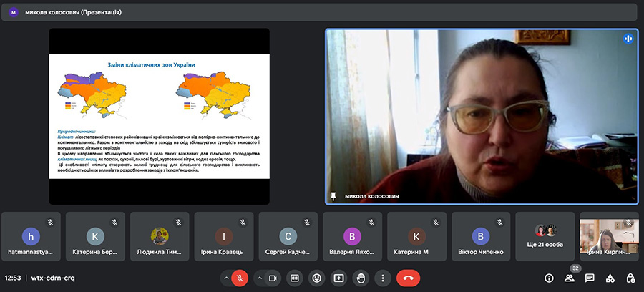Click muted mic icon on Людмила Тим... tile
The width and height of the screenshot is (644, 292).
(x=179, y=222)
